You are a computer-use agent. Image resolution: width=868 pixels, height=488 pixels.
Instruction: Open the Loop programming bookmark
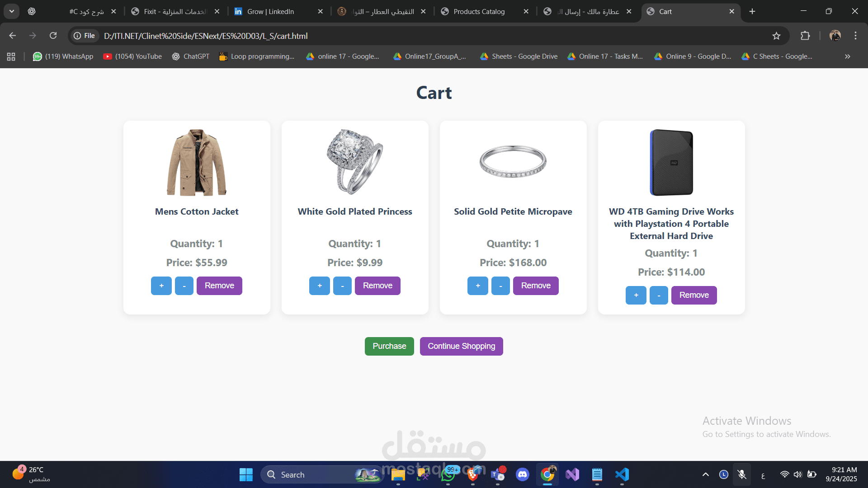point(256,56)
